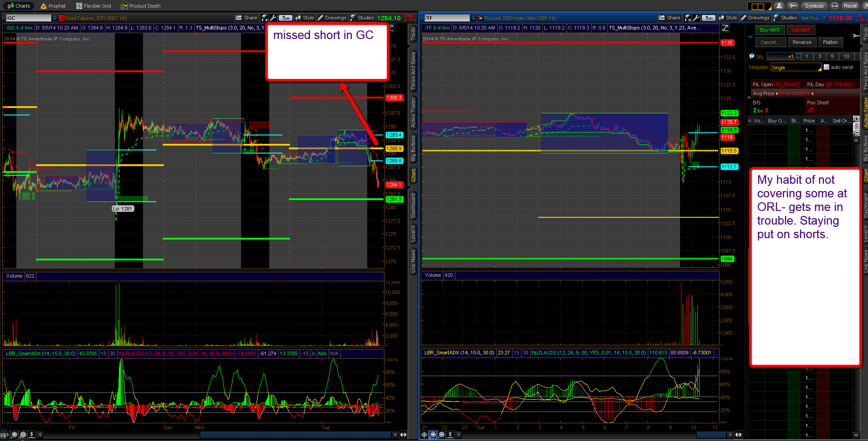
Task: Click the /TF chart horizontal scrollbar thumb
Action: (x=711, y=435)
